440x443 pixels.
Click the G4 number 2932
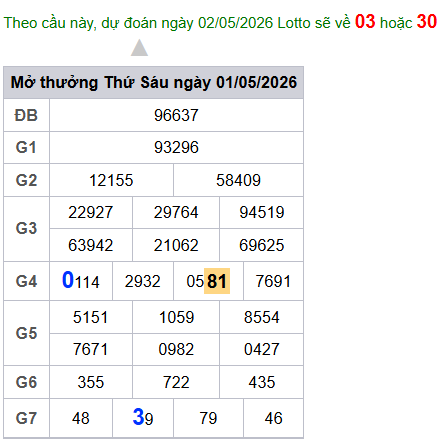pyautogui.click(x=143, y=281)
